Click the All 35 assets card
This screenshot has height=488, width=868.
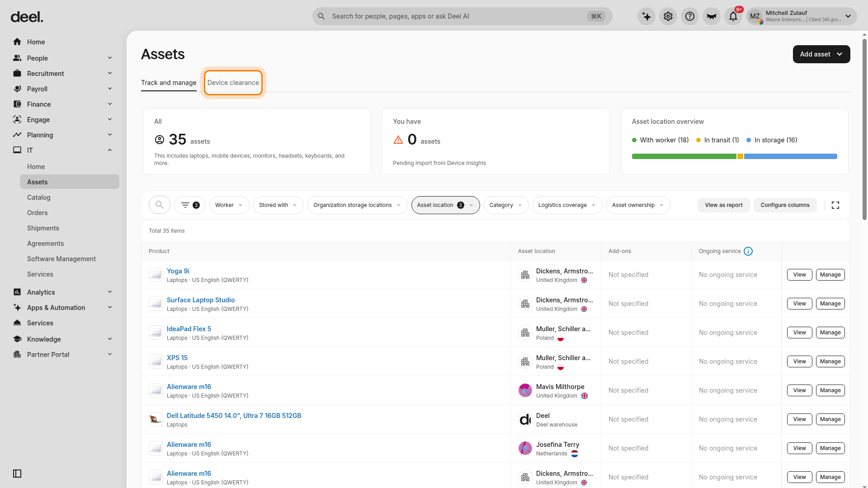coord(257,141)
